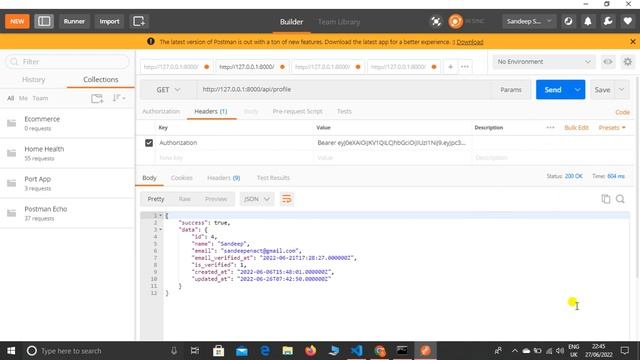Open the JSON format dropdown

[x=257, y=199]
